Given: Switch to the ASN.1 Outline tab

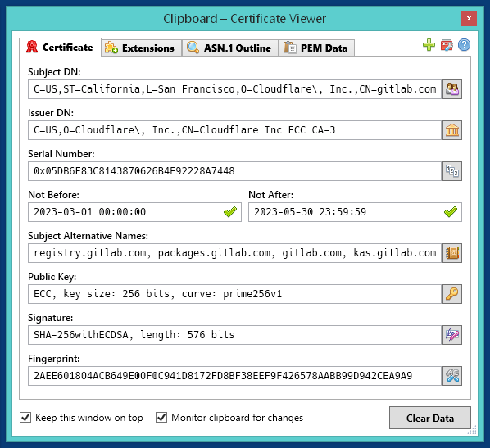Looking at the screenshot, I should click(x=230, y=48).
